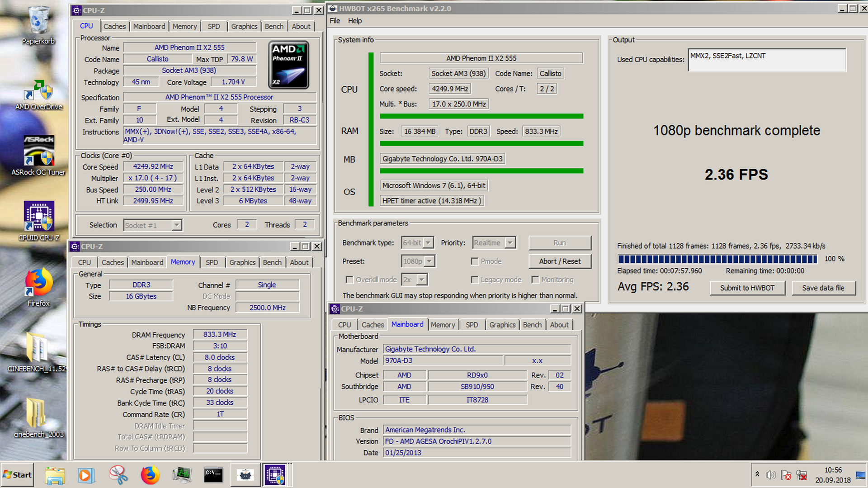Launch AMD OverDrive from the desktop
Screen dimensions: 868x488
pyautogui.click(x=38, y=95)
